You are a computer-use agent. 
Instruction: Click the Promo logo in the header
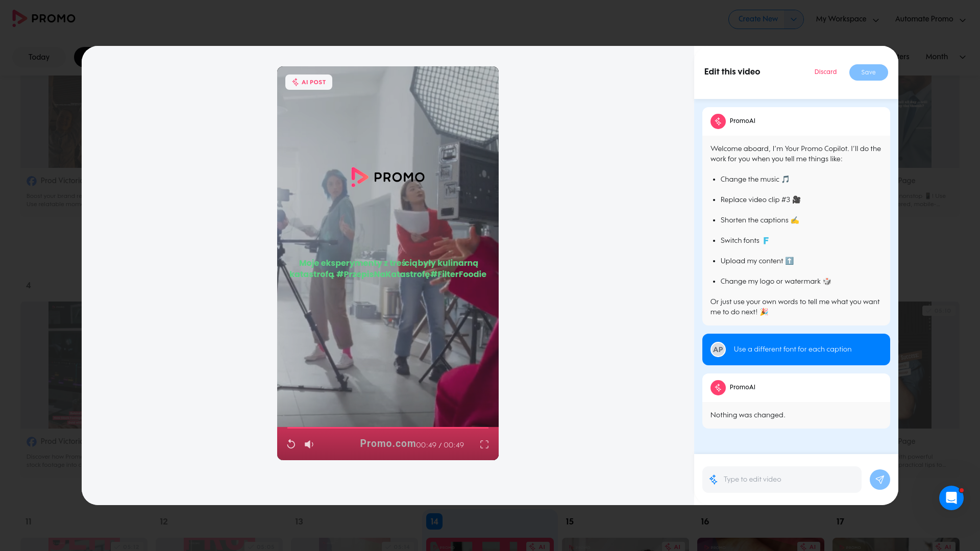44,18
